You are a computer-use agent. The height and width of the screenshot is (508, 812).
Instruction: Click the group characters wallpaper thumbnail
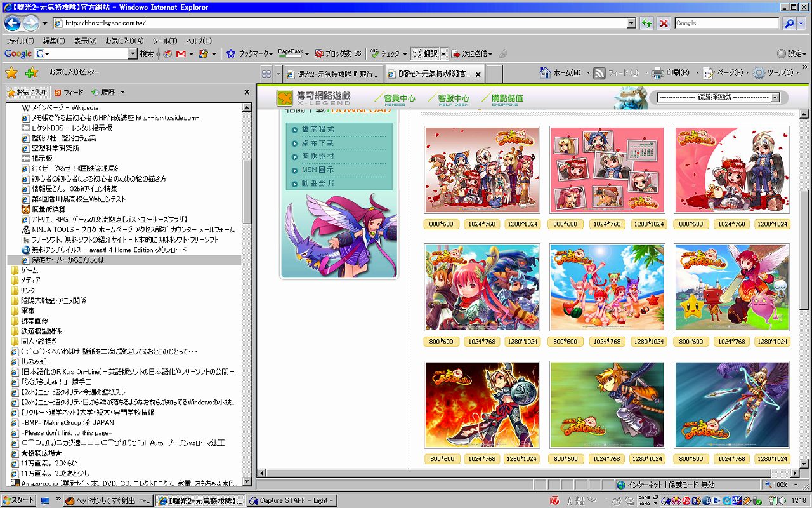click(x=482, y=170)
